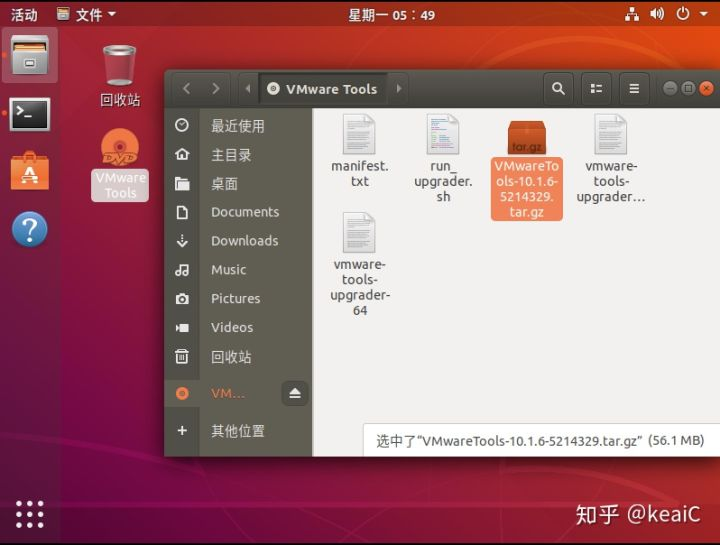This screenshot has width=720, height=545.
Task: Open 其他位置 in the sidebar
Action: tap(238, 431)
